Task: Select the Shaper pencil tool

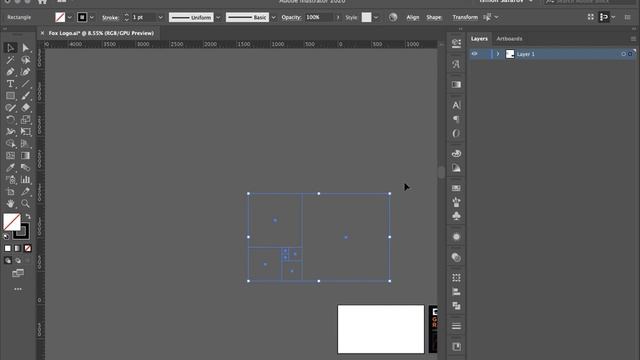Action: pyautogui.click(x=10, y=108)
